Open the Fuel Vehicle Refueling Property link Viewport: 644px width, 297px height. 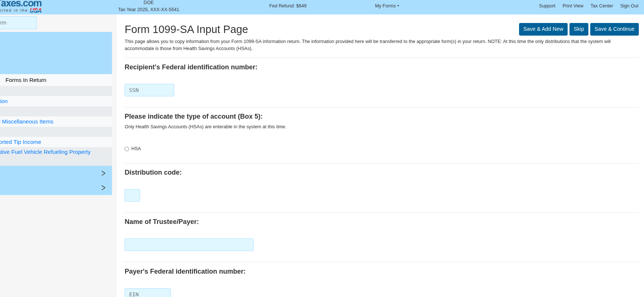click(45, 152)
